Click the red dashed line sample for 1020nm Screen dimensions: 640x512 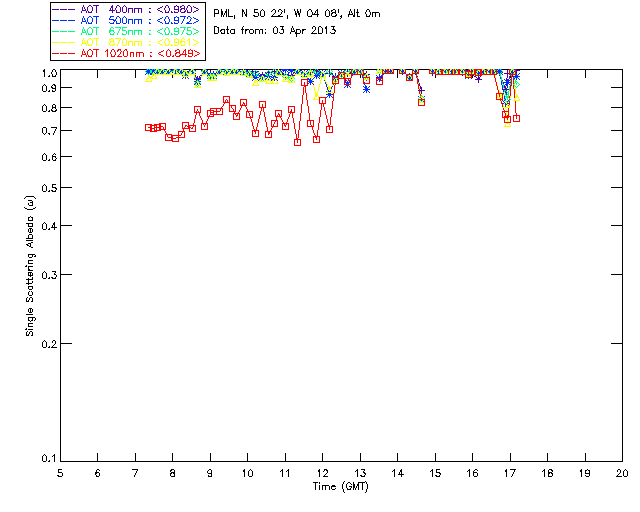(64, 53)
